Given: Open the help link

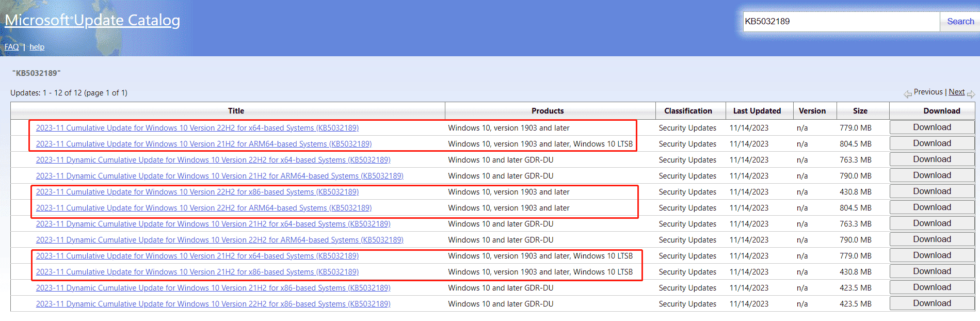Looking at the screenshot, I should 37,47.
